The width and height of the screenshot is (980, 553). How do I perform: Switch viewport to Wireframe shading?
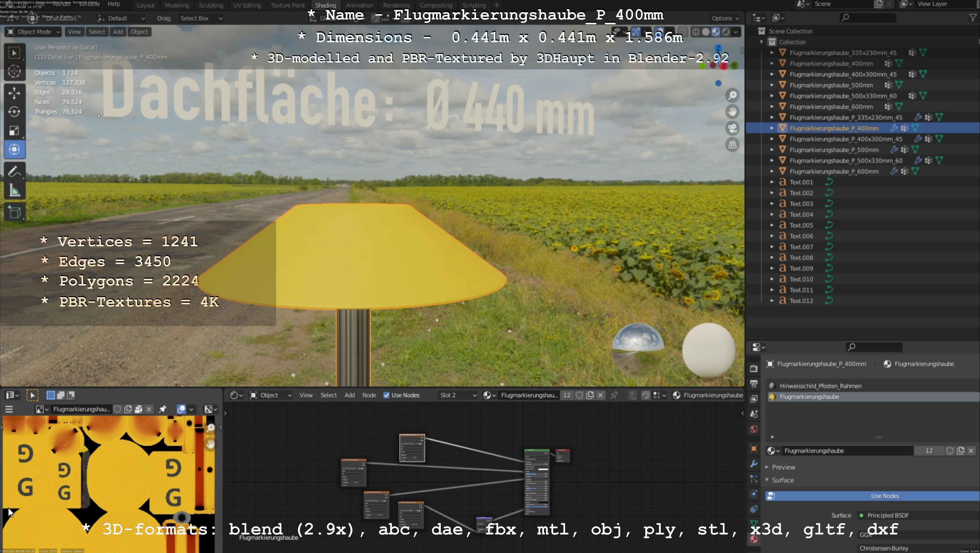pos(696,32)
